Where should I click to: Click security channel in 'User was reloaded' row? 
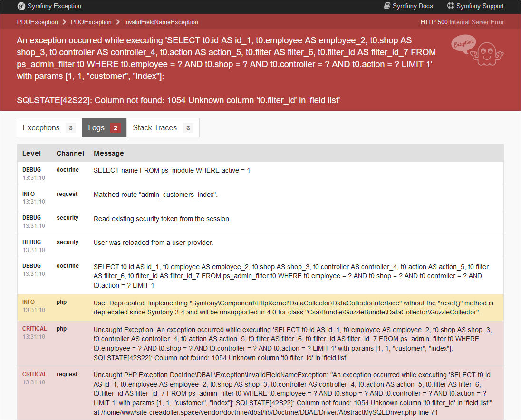(x=68, y=242)
